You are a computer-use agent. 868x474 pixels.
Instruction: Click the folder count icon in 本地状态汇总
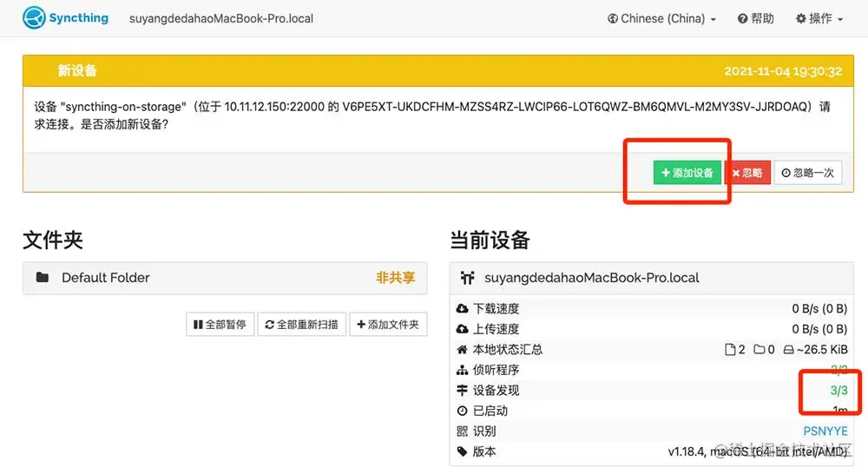tap(759, 349)
